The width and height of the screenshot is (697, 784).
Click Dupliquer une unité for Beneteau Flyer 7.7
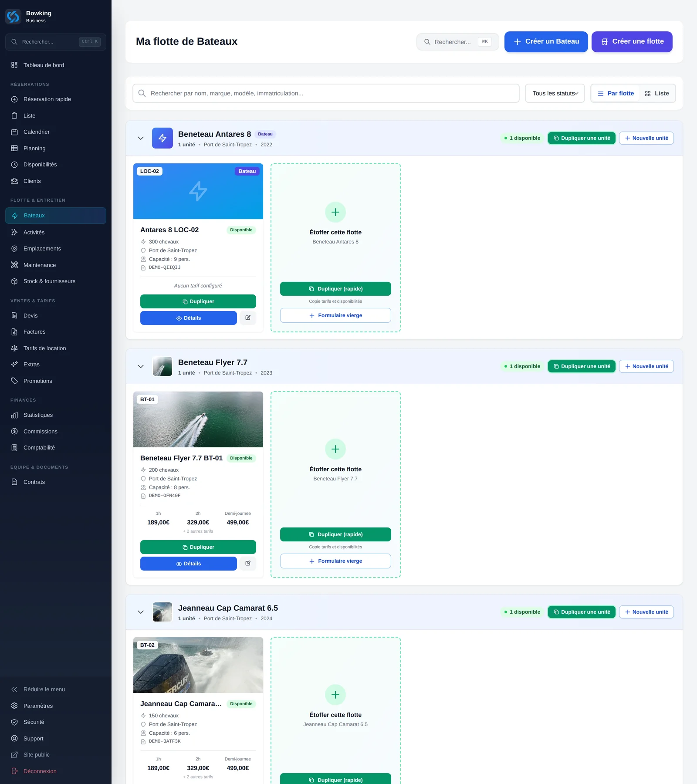(582, 366)
